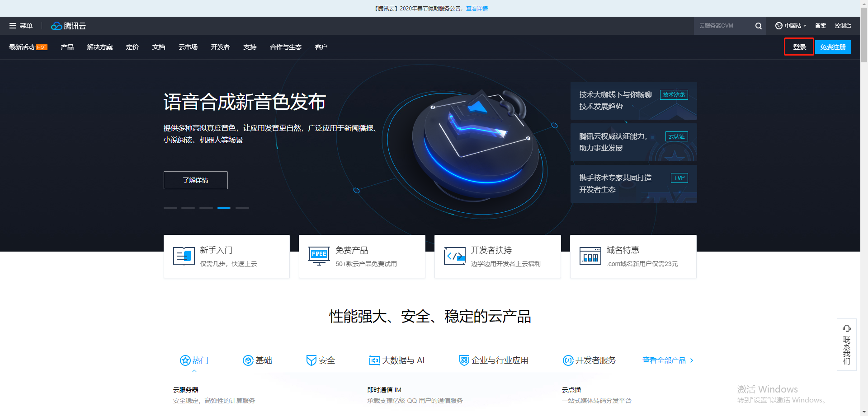Open the 控制台 link

pyautogui.click(x=843, y=26)
